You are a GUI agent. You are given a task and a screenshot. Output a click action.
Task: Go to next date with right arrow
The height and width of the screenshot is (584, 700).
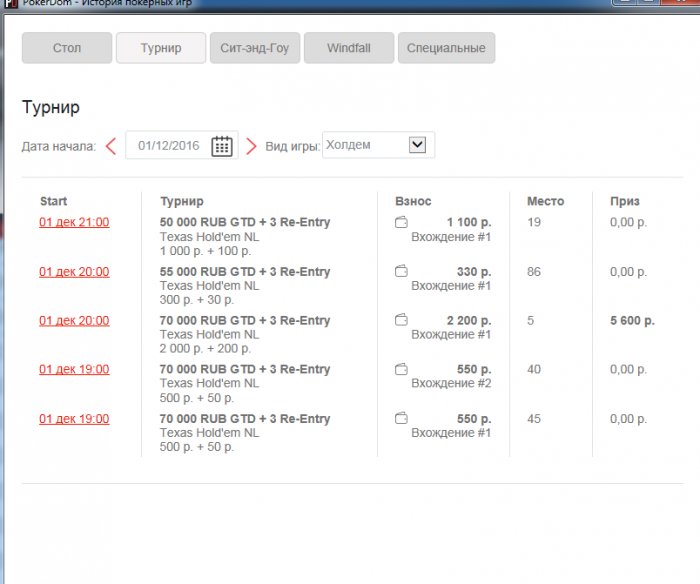point(251,146)
